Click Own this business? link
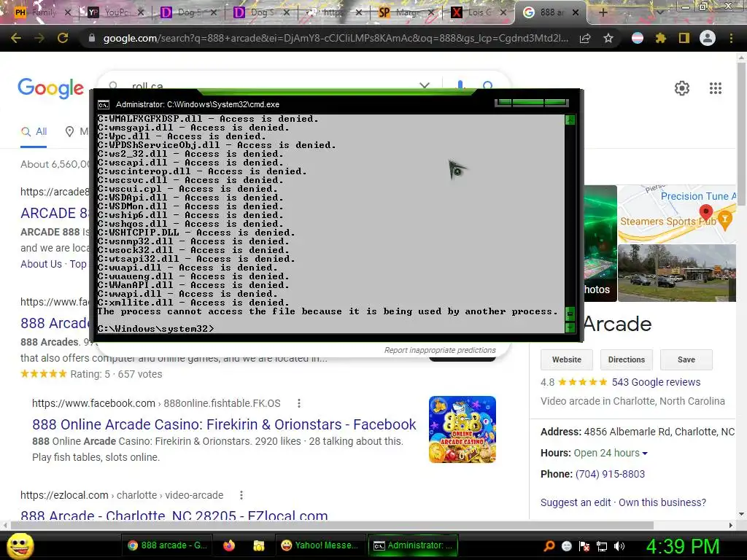 click(x=662, y=502)
